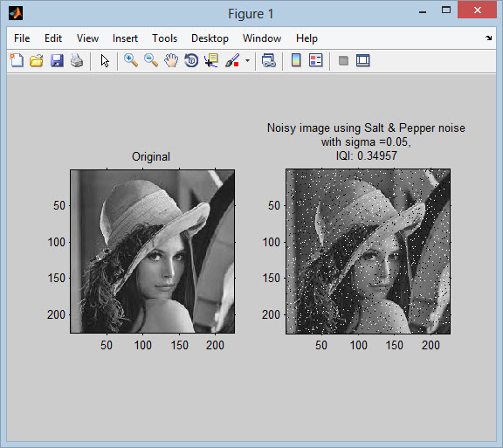This screenshot has width=503, height=448.
Task: Save figure with the floppy disk icon
Action: point(57,60)
